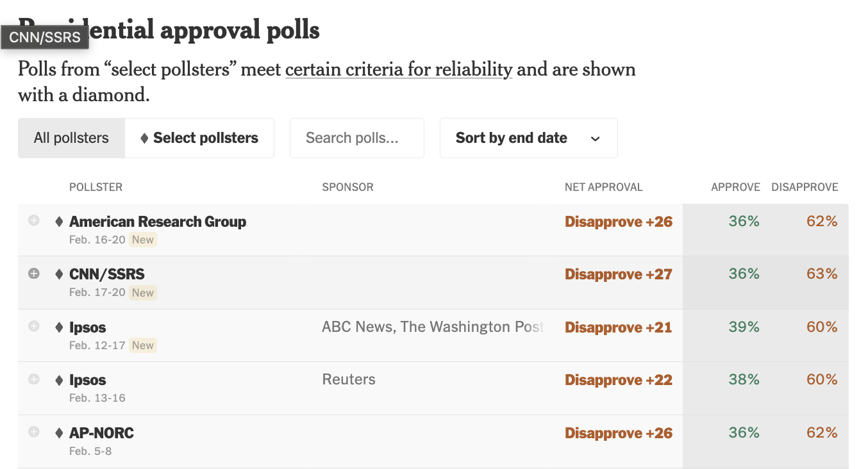Screen dimensions: 868x469
Task: Open the certain criteria for reliability link
Action: [398, 69]
